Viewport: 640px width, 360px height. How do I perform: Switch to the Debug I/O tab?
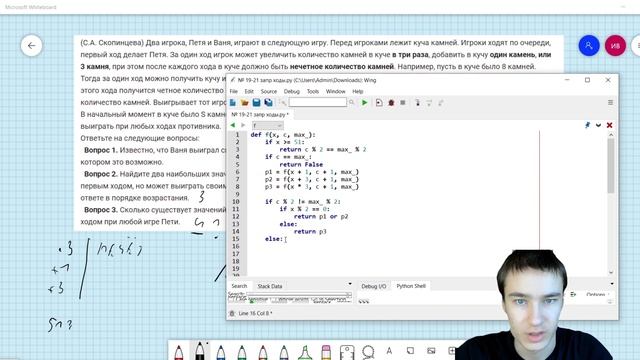click(373, 286)
